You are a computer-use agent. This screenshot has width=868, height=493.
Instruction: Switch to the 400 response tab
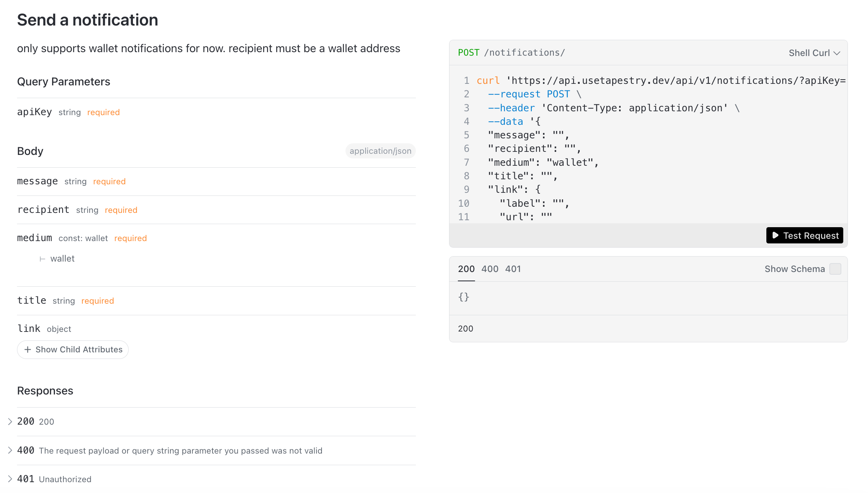490,269
